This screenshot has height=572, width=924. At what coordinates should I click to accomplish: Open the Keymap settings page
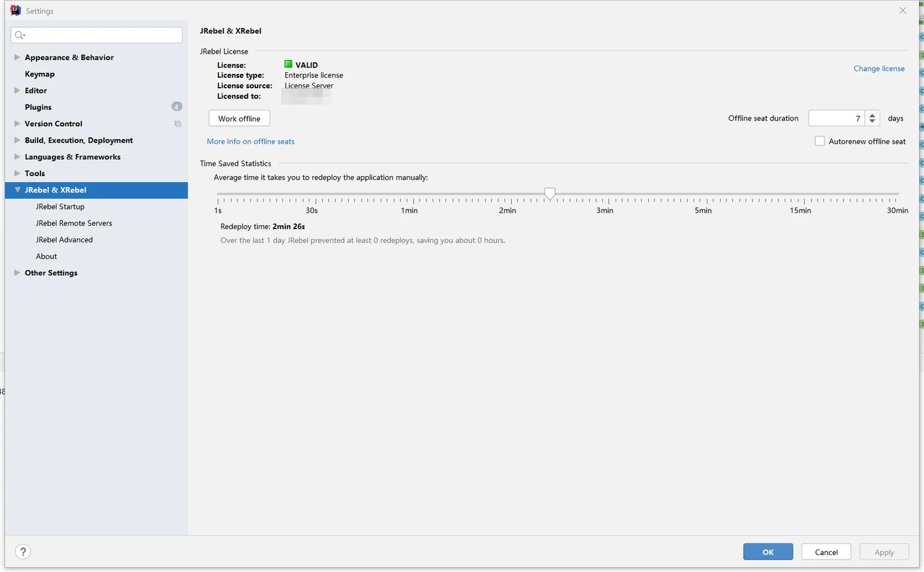(x=40, y=74)
